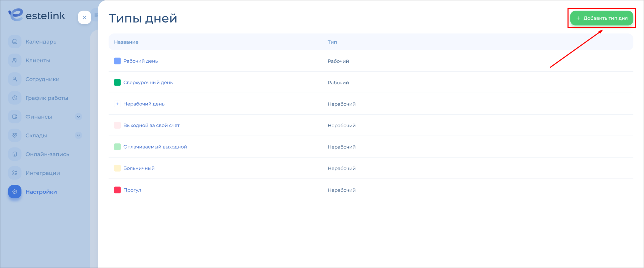The image size is (644, 268).
Task: Click the Типы дней page title
Action: coord(143,18)
